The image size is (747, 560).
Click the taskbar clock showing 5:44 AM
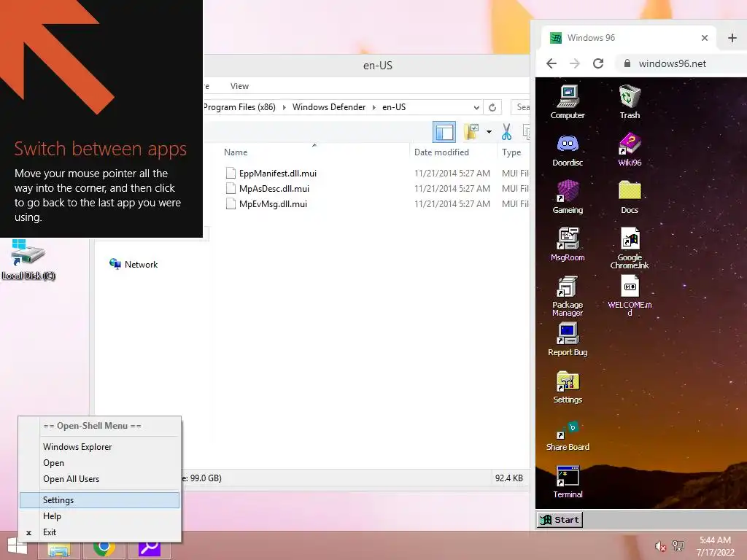click(715, 546)
